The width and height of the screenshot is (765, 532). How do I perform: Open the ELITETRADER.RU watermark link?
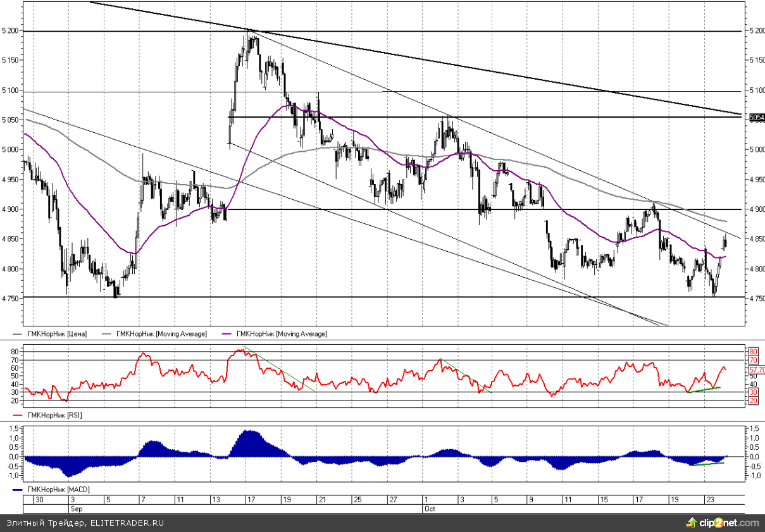pyautogui.click(x=127, y=523)
